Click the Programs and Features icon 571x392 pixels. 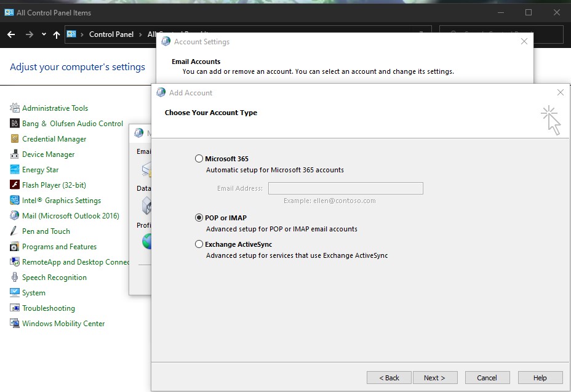point(15,246)
